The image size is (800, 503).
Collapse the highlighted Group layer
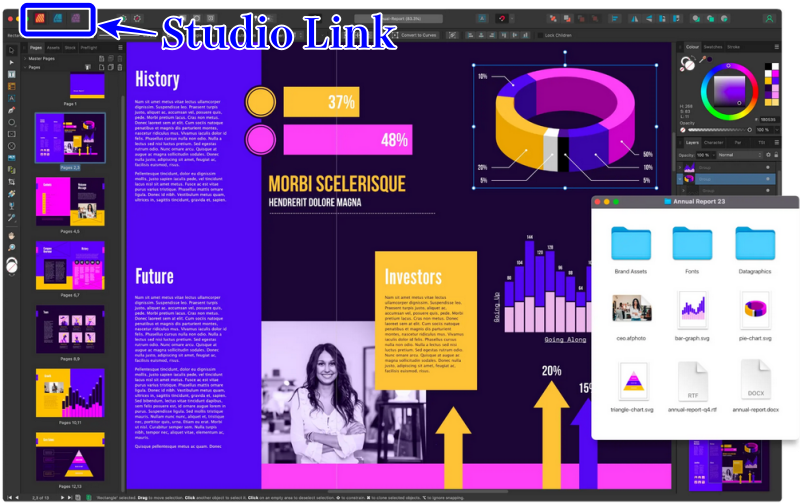[680, 179]
